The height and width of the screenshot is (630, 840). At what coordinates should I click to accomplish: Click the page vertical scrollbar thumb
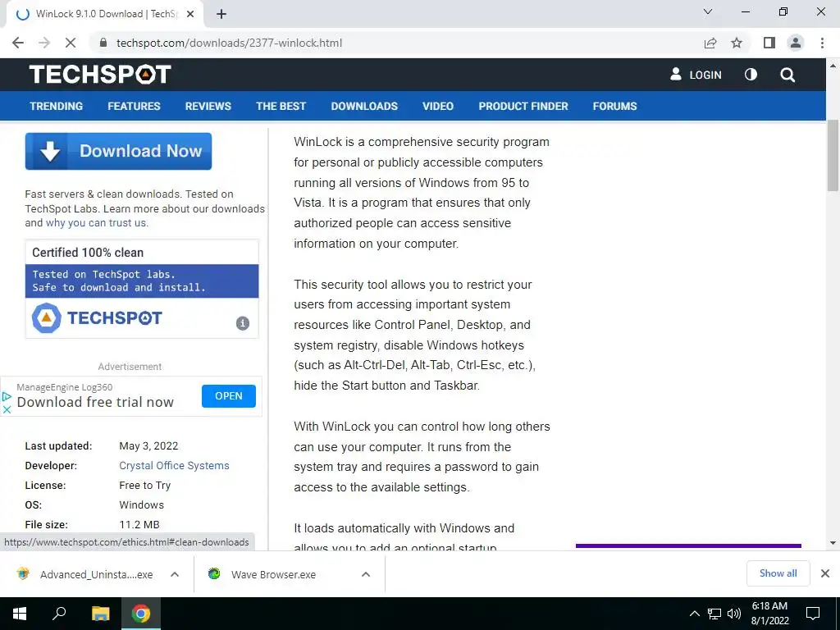(x=833, y=155)
